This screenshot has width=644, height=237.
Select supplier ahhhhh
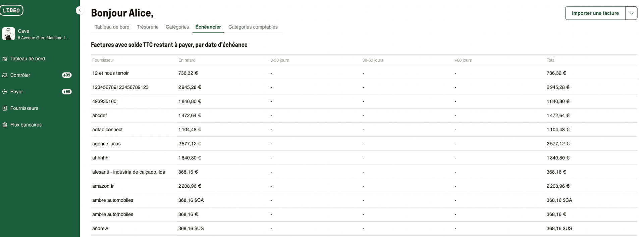100,158
